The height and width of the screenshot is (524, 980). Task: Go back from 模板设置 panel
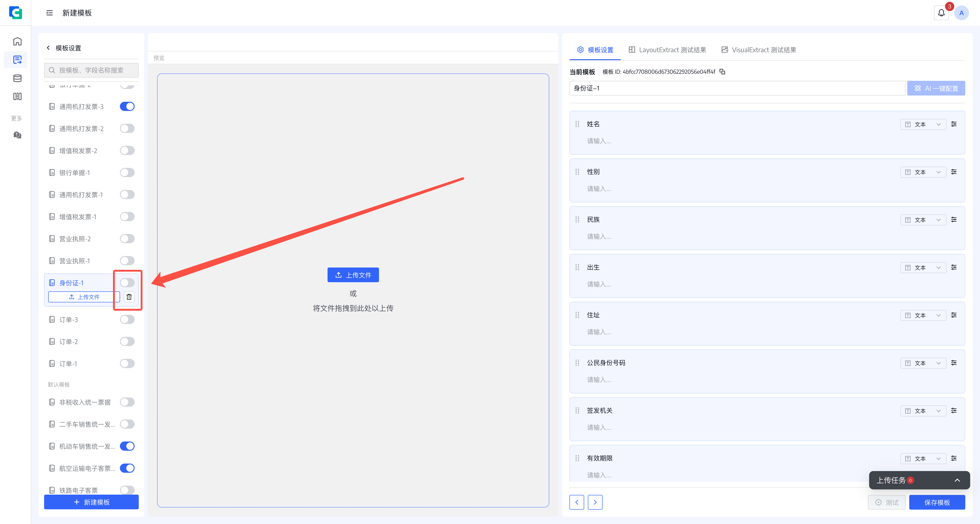[x=48, y=48]
